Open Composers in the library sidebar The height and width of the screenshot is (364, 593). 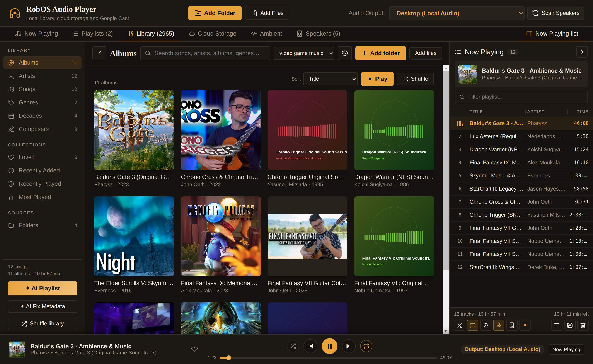(x=42, y=129)
